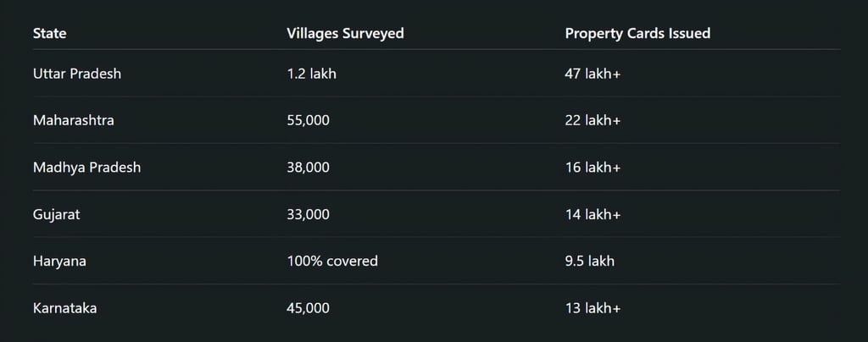The height and width of the screenshot is (342, 868).
Task: Click the Villages Surveyed column header
Action: point(346,33)
